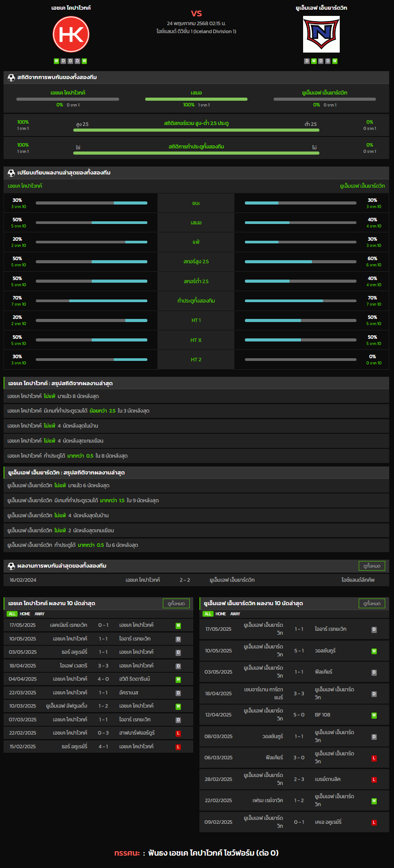Click the L badge on the 15/02/2025 HK Kopavogur match row
Viewport: 394px width, 868px height.
(178, 747)
